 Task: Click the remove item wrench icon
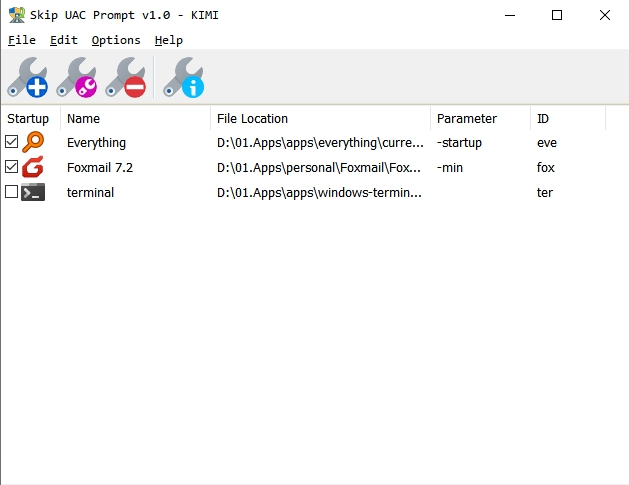pyautogui.click(x=126, y=78)
